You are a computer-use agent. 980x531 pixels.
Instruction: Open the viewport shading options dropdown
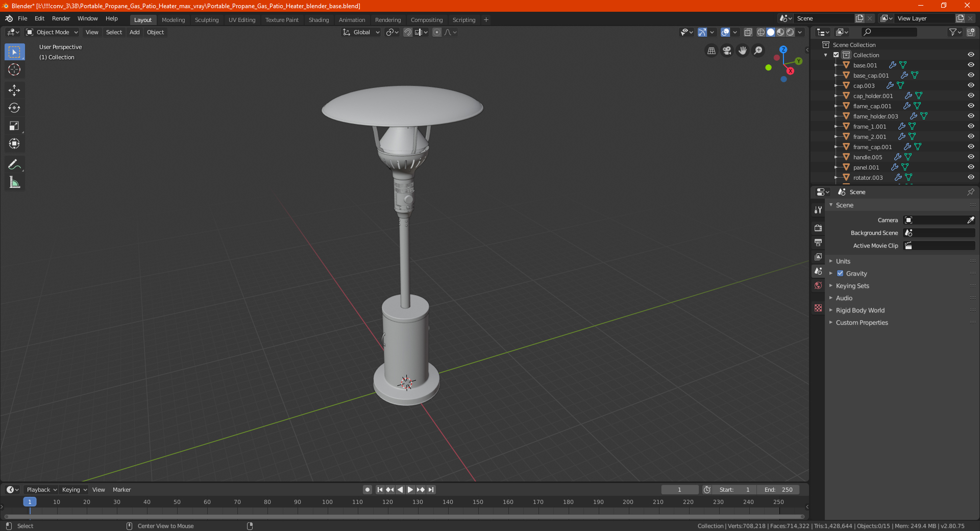pyautogui.click(x=800, y=32)
